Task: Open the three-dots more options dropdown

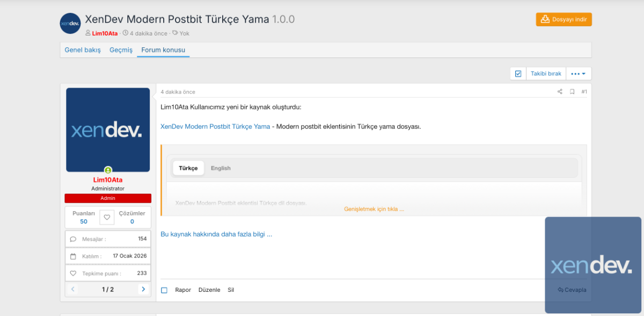Action: 578,74
